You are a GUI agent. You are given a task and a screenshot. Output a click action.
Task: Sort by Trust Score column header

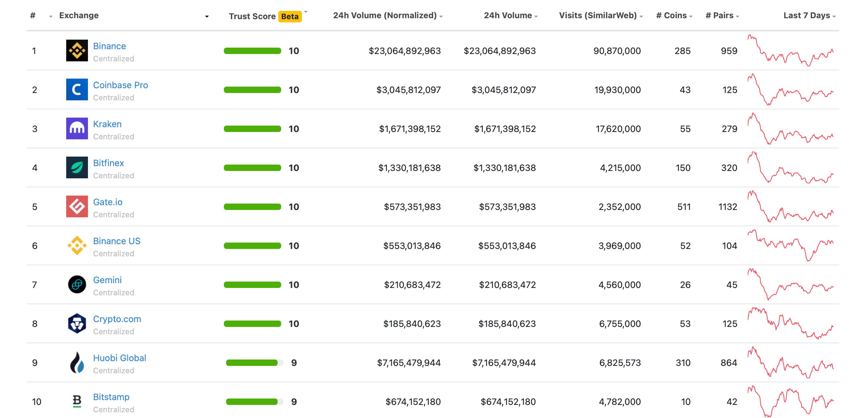click(x=252, y=16)
